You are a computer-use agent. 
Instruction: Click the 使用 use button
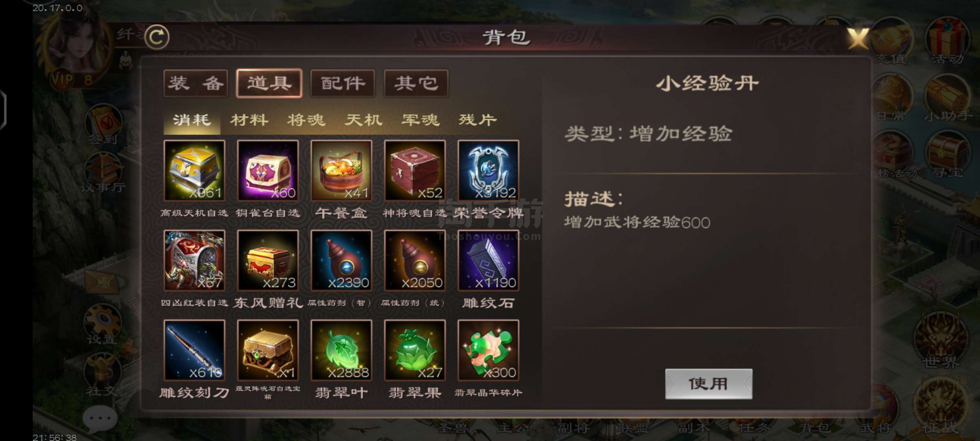[708, 384]
